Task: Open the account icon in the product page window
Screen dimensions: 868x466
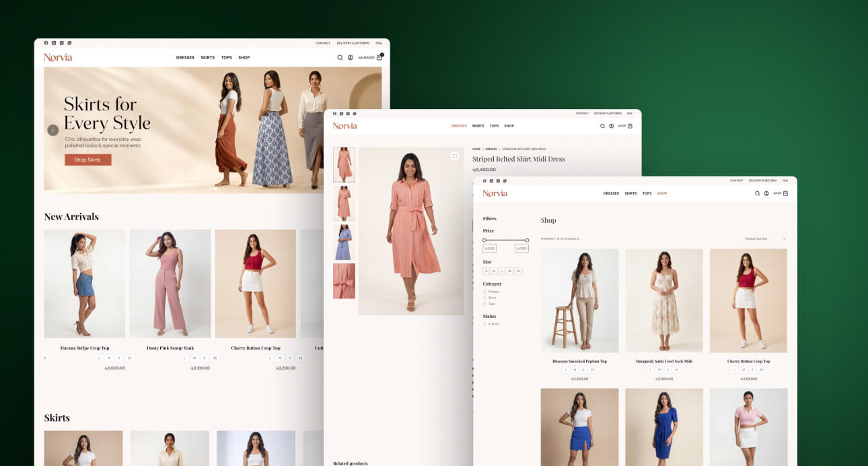Action: (611, 126)
